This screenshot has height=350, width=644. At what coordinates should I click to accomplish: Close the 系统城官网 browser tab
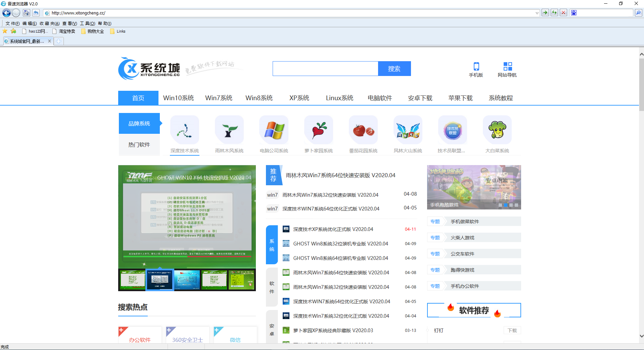click(49, 41)
